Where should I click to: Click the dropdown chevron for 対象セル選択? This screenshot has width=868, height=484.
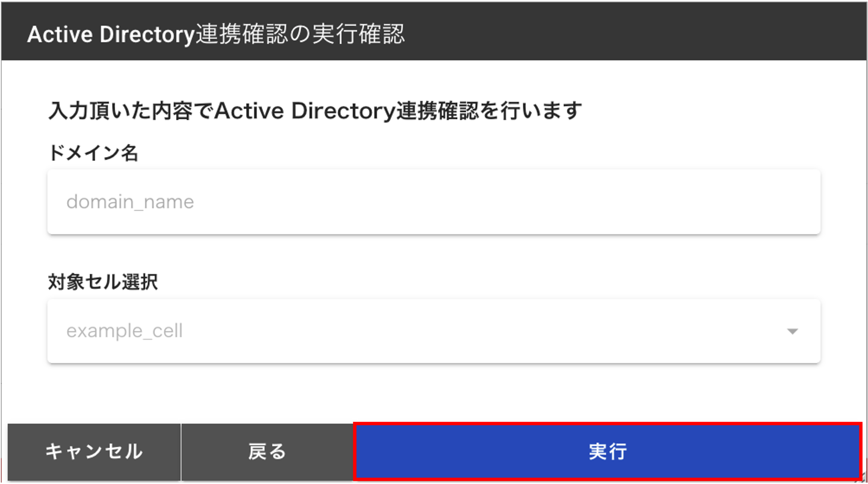(x=792, y=331)
